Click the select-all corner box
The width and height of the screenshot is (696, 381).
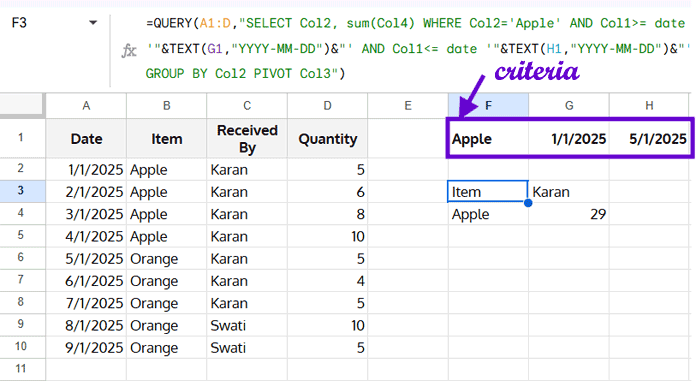(x=22, y=105)
